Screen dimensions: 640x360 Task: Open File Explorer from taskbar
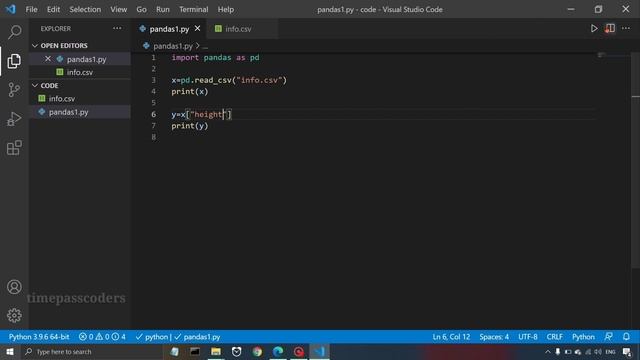(x=216, y=351)
